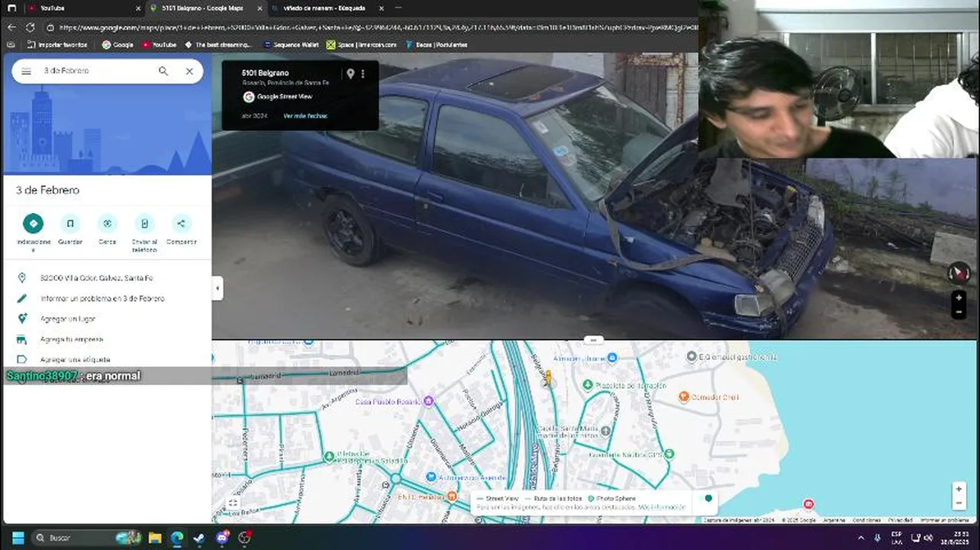Open the Google Maps hamburger menu
The height and width of the screenshot is (550, 980).
26,71
